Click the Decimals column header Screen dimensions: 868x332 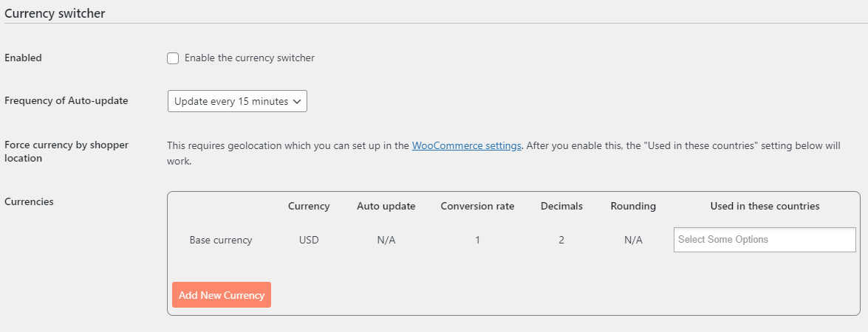(561, 207)
